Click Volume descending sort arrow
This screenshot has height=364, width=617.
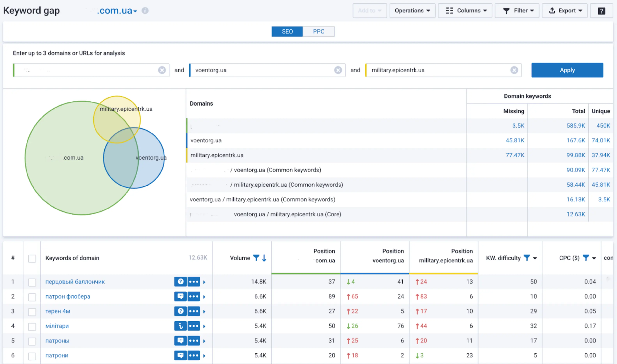click(x=264, y=258)
